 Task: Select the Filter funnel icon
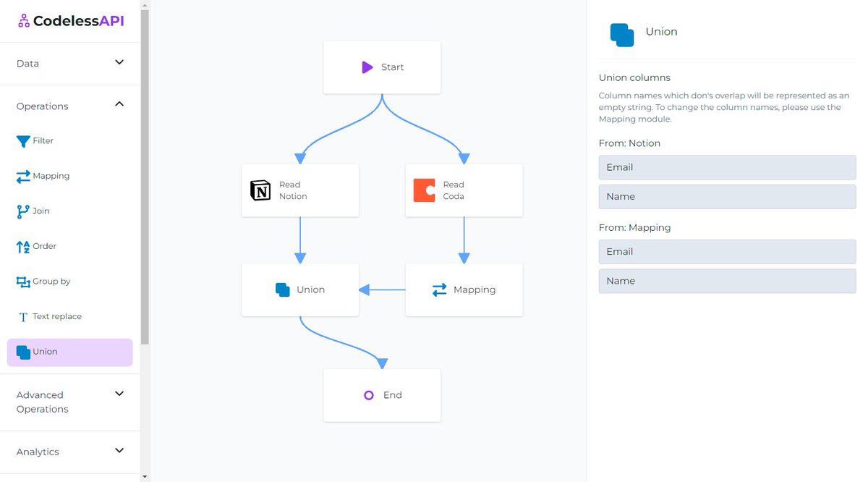point(23,141)
